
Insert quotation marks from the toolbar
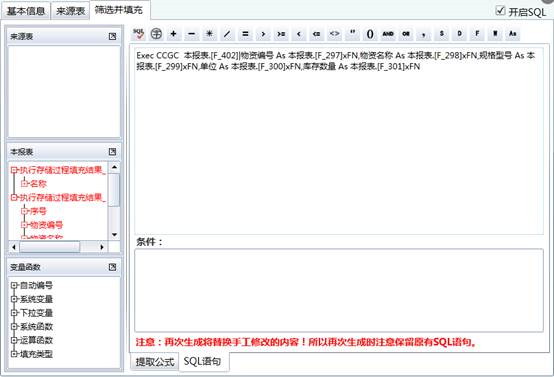click(352, 34)
